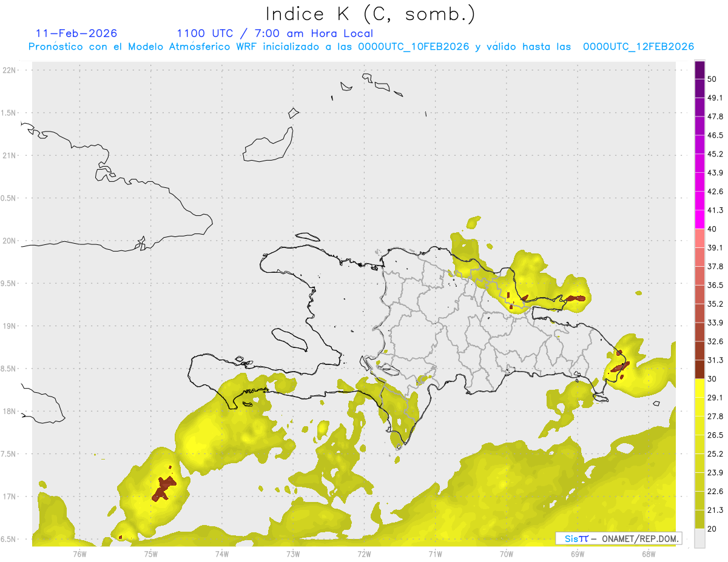Click the "49.1" color scale value
The image size is (728, 562).
(715, 98)
